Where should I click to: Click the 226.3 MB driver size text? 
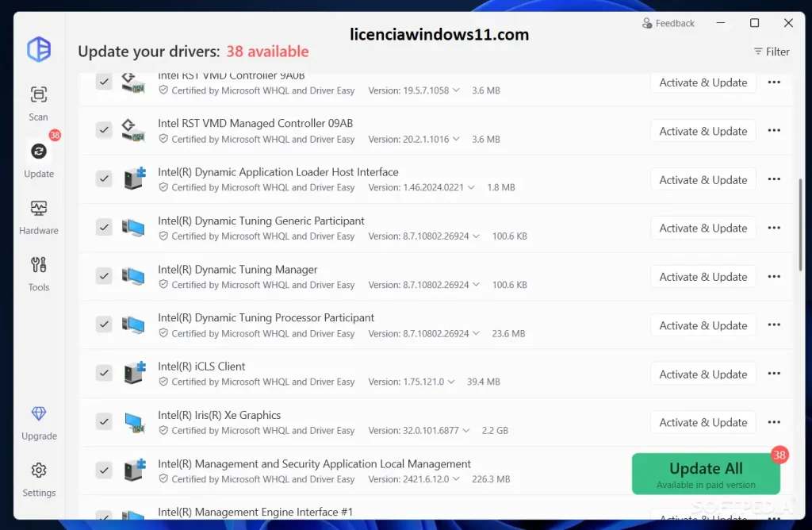point(491,479)
